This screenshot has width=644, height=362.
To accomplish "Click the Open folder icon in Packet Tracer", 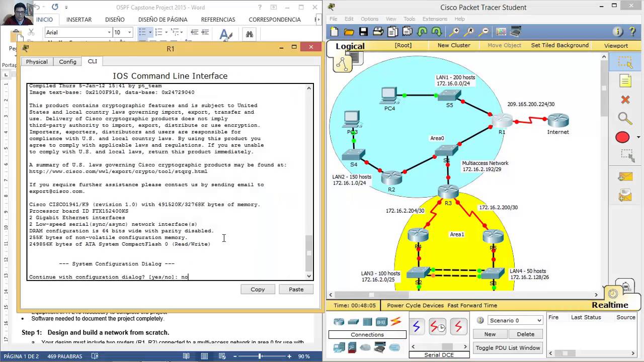I will (x=349, y=32).
